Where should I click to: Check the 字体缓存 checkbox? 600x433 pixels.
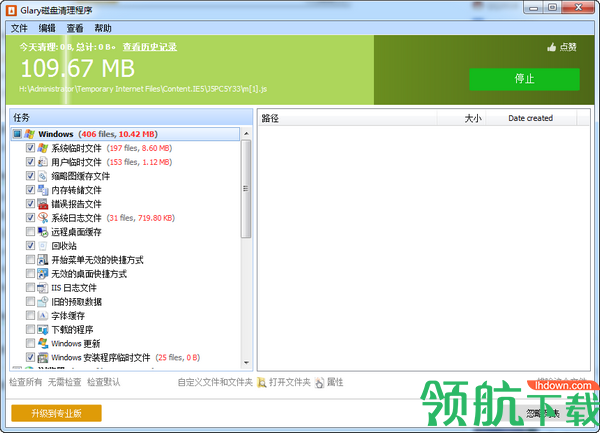click(x=30, y=315)
